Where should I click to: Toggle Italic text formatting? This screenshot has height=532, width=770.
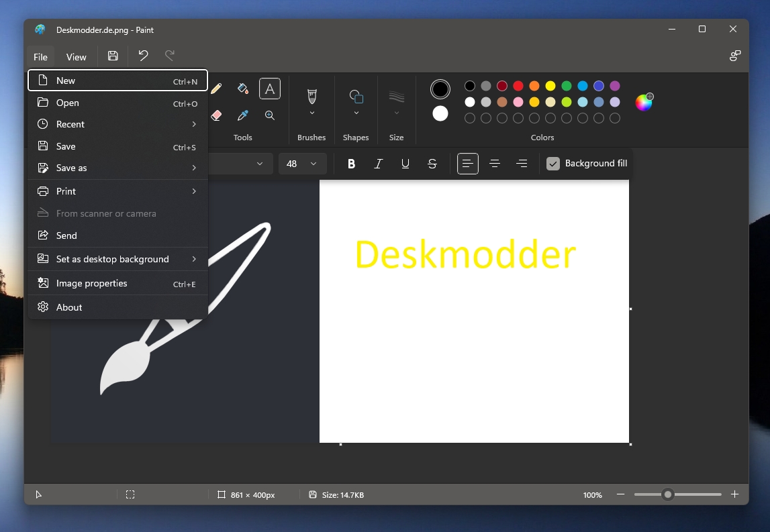click(x=378, y=164)
